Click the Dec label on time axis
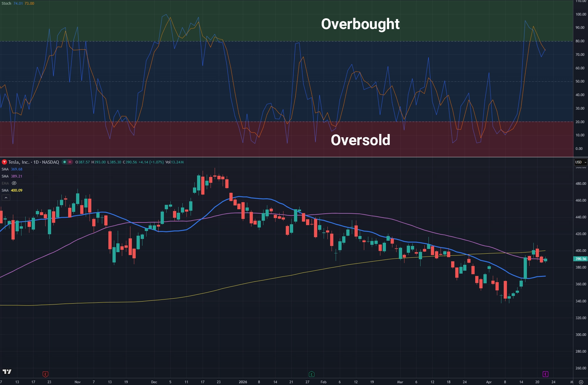 pyautogui.click(x=154, y=382)
